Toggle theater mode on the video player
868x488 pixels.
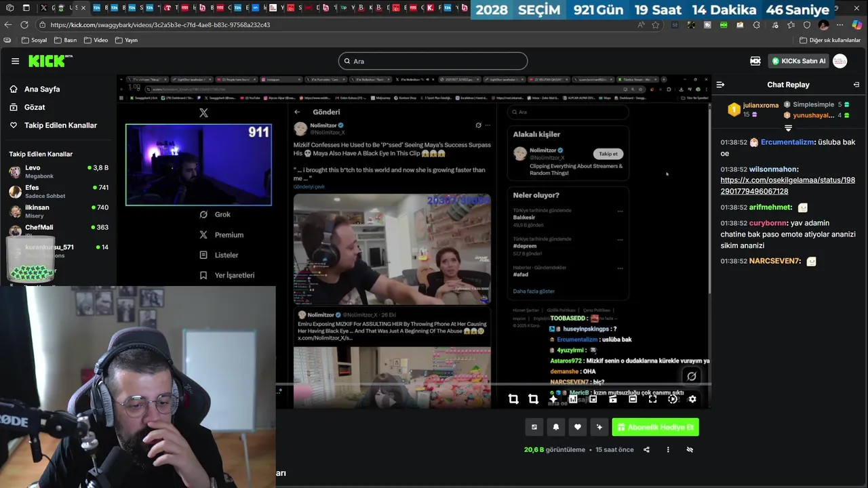pyautogui.click(x=633, y=399)
